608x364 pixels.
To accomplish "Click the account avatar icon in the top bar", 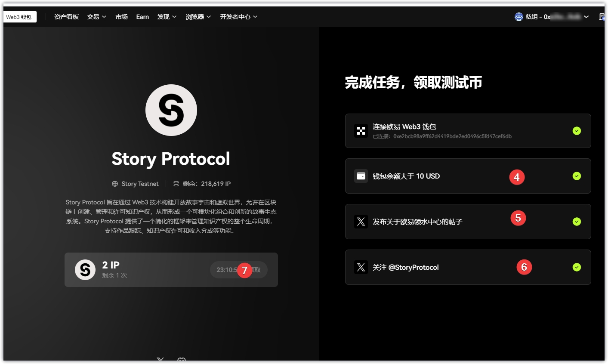I will (x=518, y=17).
